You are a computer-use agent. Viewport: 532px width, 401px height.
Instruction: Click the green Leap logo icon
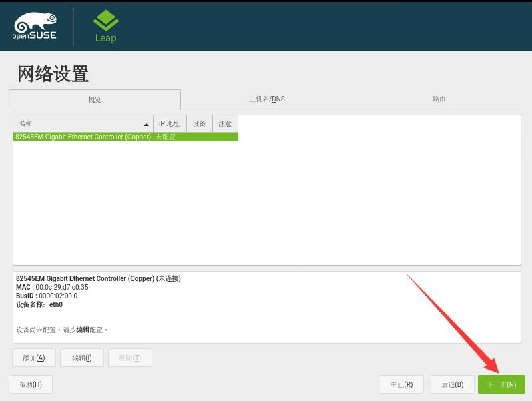pos(106,21)
